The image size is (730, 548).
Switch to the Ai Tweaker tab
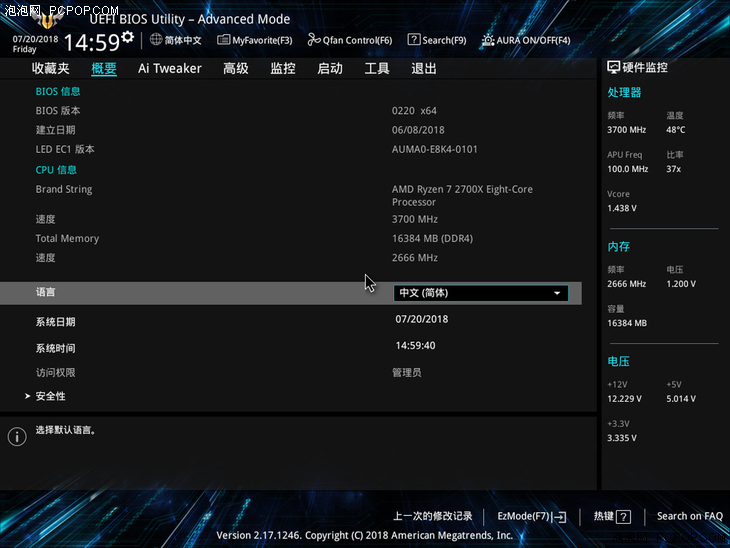(169, 68)
